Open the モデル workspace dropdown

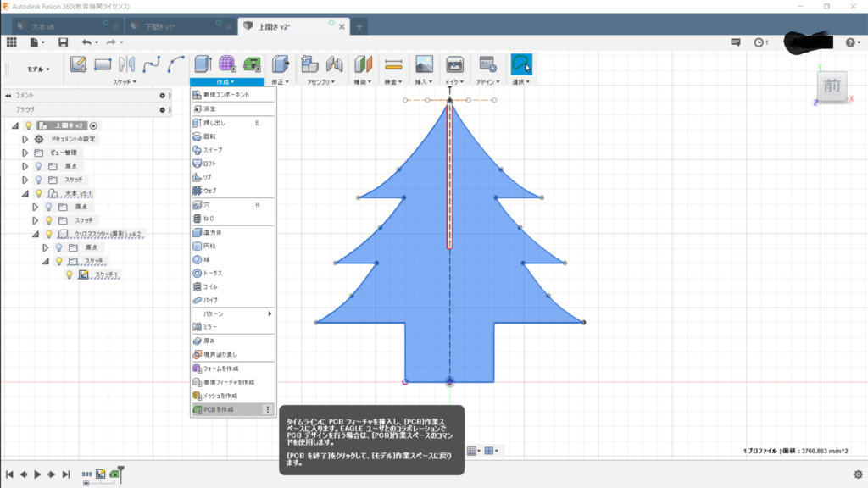(x=38, y=69)
